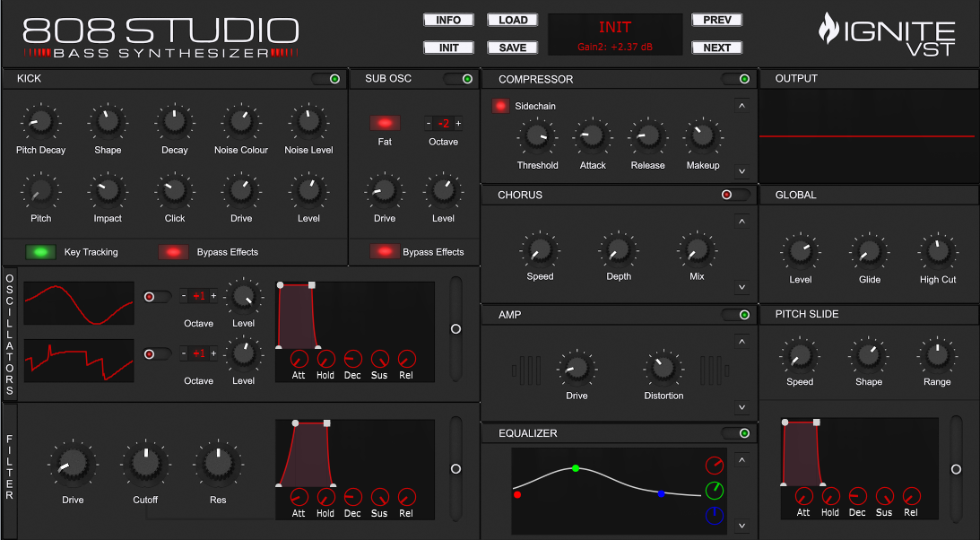Increase the sine oscillator octave
This screenshot has height=540, width=980.
point(213,296)
